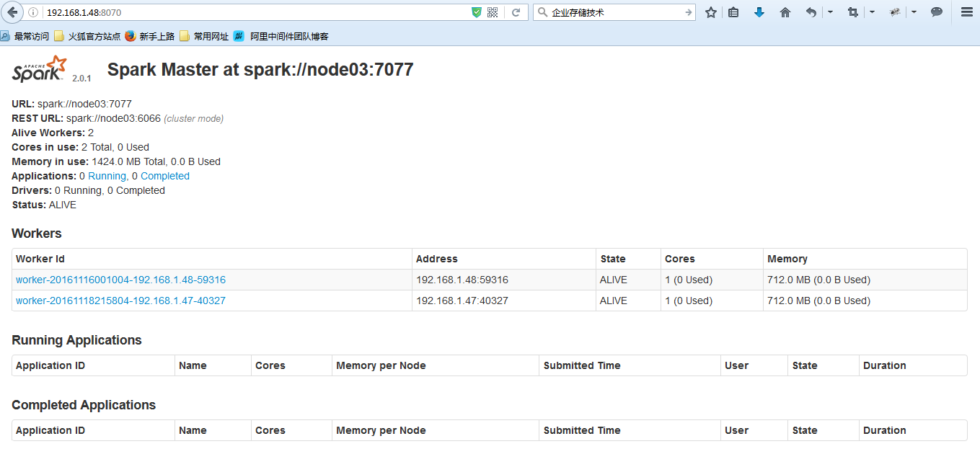Open the QR code icon in address bar
The width and height of the screenshot is (980, 449).
[493, 12]
